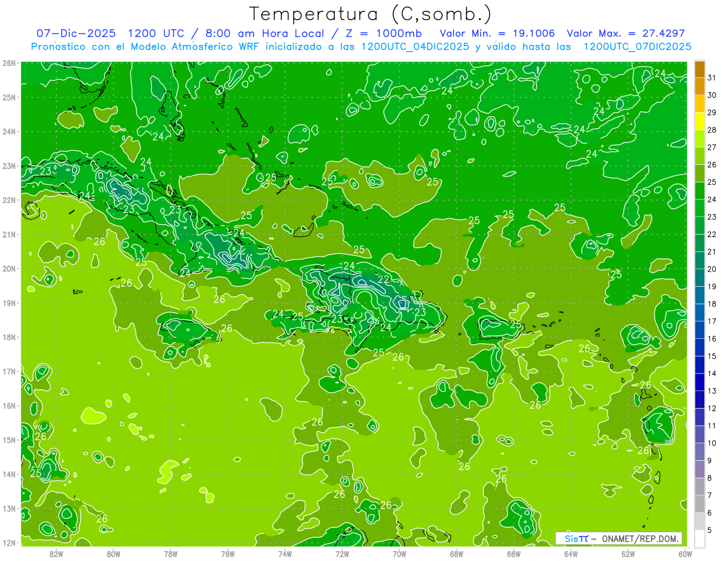
Task: Click the "14N" latitude axis label
Action: coord(9,474)
